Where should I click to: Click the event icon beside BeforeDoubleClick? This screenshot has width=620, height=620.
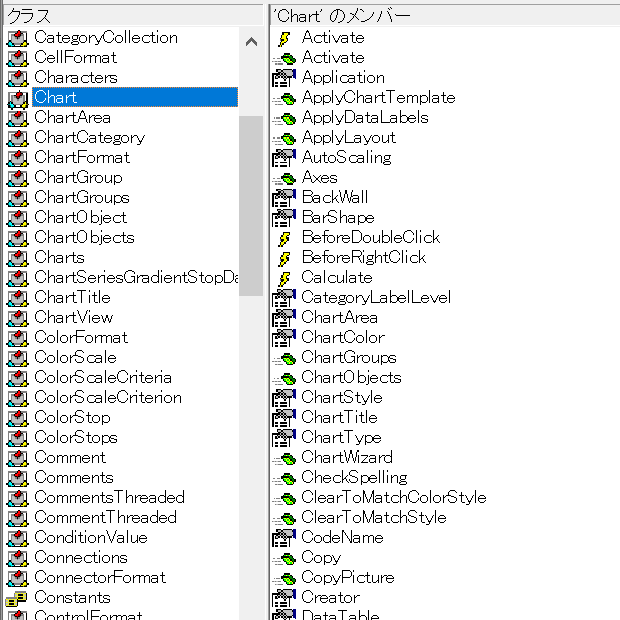pos(284,238)
